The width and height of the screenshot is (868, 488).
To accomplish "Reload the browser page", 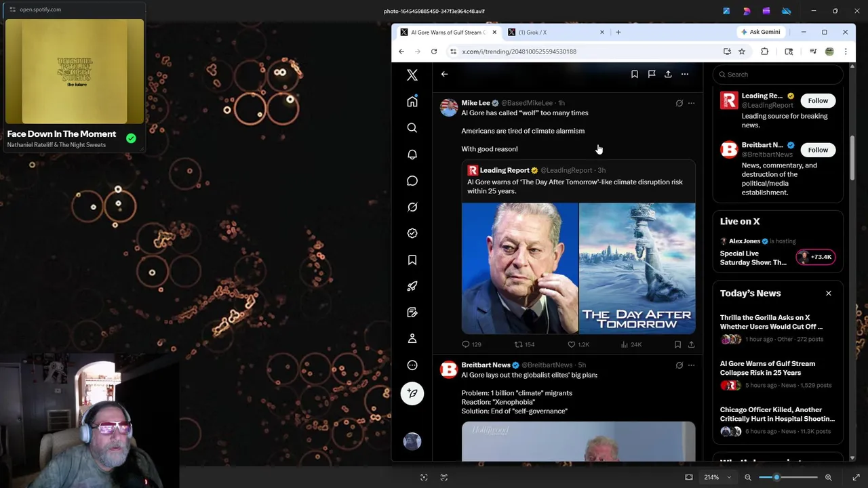I will (x=434, y=52).
